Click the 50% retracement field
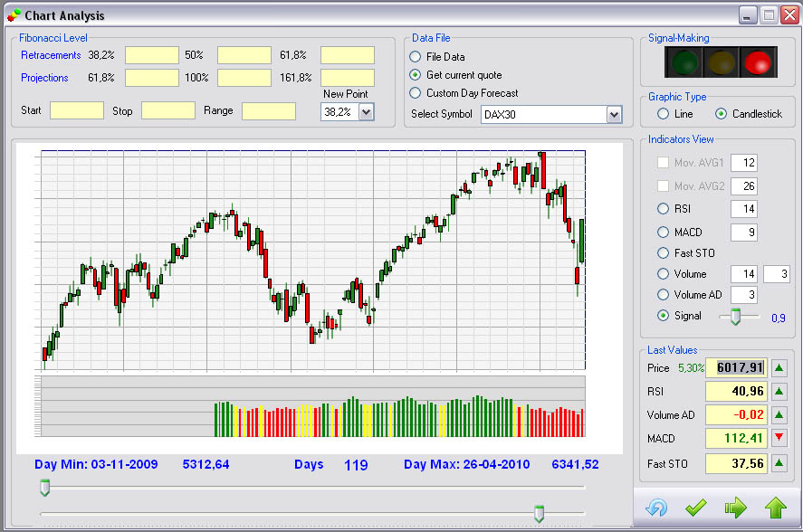803x532 pixels. 244,55
